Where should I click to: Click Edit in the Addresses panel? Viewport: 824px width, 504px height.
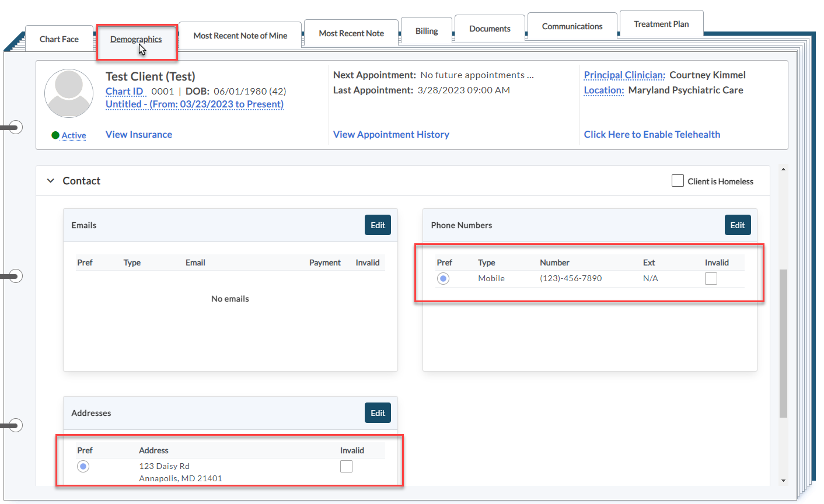[378, 413]
